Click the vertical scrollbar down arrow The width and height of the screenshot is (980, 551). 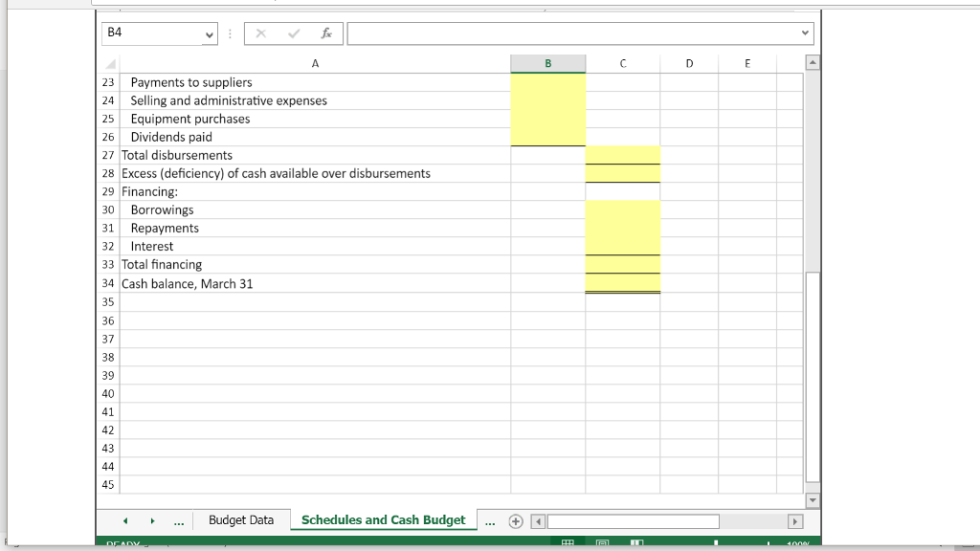[x=813, y=499]
